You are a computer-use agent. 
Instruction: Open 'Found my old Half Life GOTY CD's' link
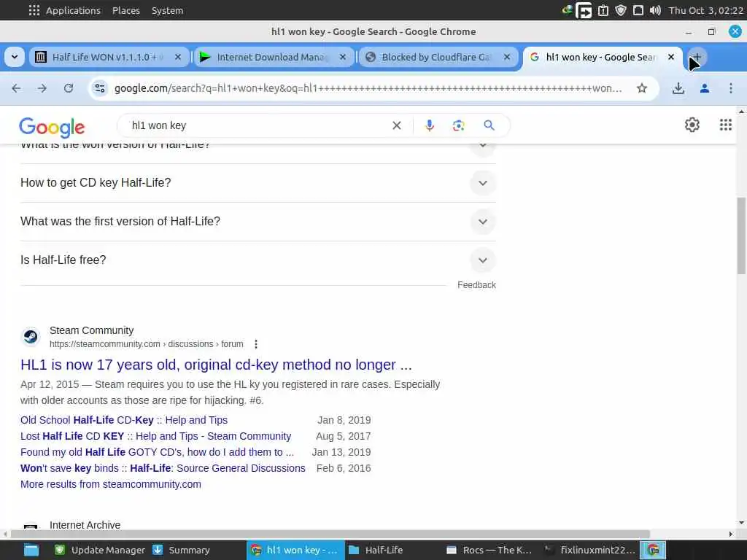(157, 452)
